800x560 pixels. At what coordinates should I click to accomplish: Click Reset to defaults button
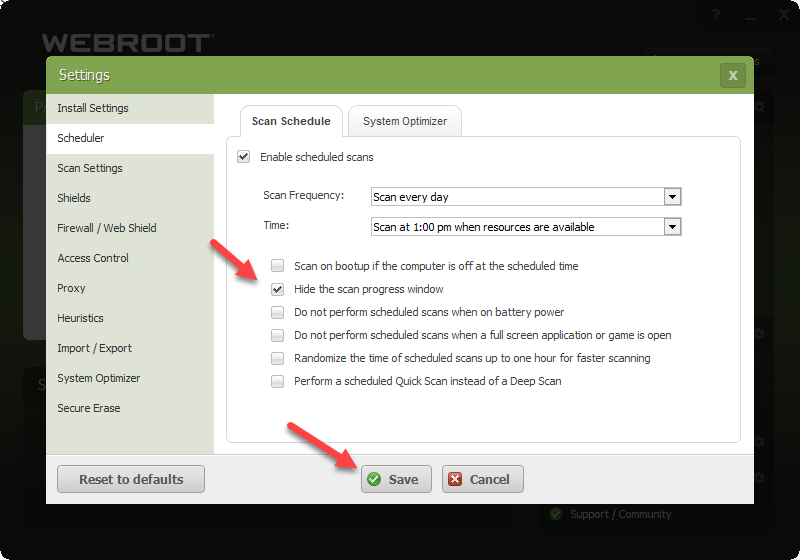[131, 479]
